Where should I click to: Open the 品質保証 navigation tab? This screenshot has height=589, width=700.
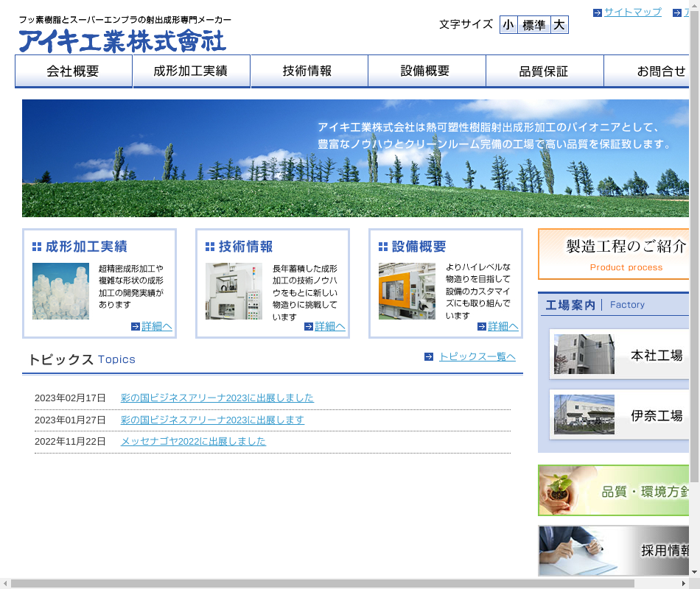(544, 71)
